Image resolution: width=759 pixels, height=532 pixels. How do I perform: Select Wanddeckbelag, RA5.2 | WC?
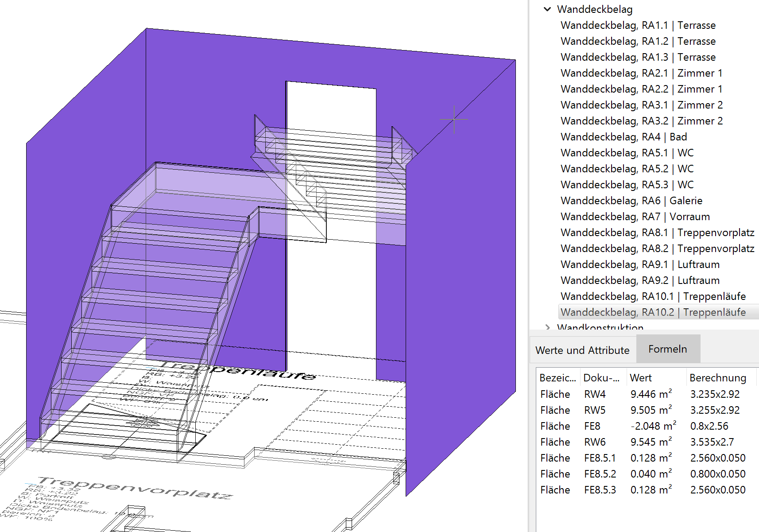point(627,169)
